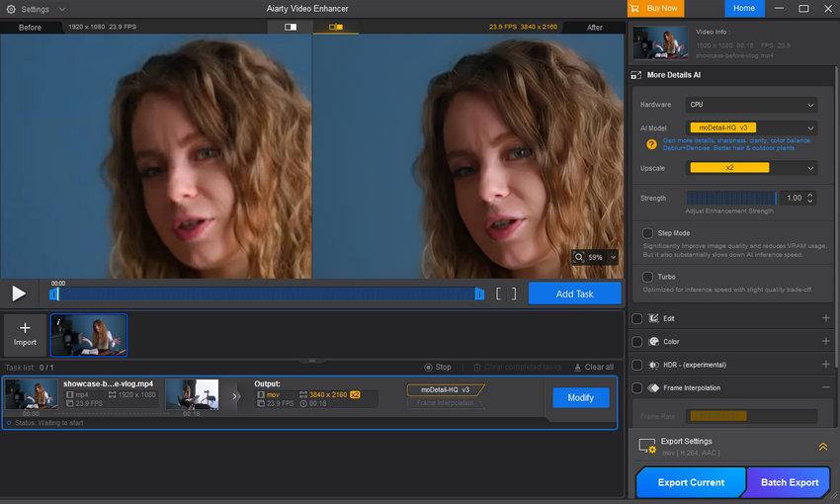This screenshot has height=504, width=840.
Task: Click the zoom magnifier icon
Action: click(579, 257)
